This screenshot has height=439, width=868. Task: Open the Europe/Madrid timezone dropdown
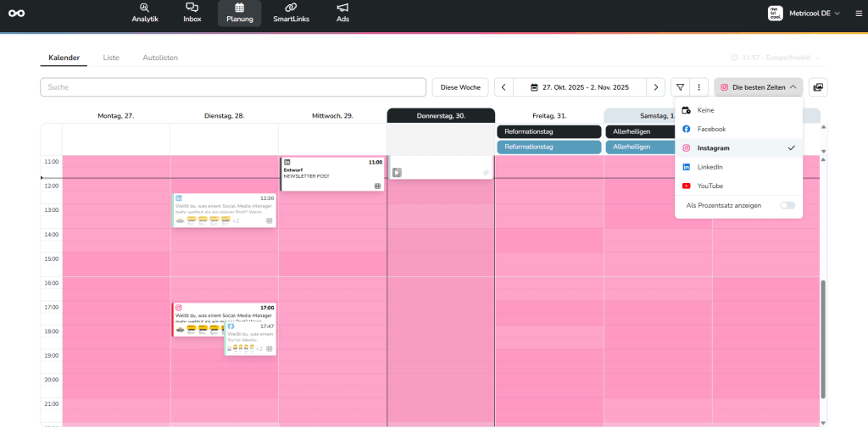(x=775, y=58)
